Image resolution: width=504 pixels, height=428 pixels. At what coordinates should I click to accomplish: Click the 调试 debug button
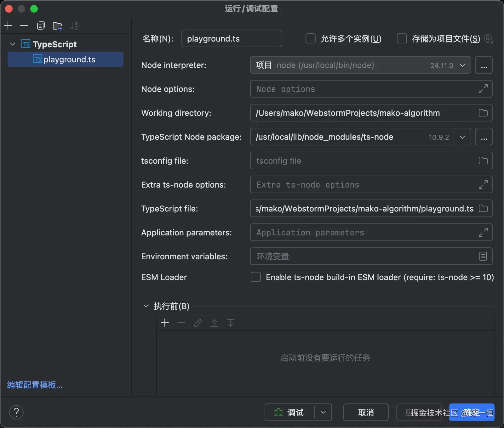click(x=289, y=412)
